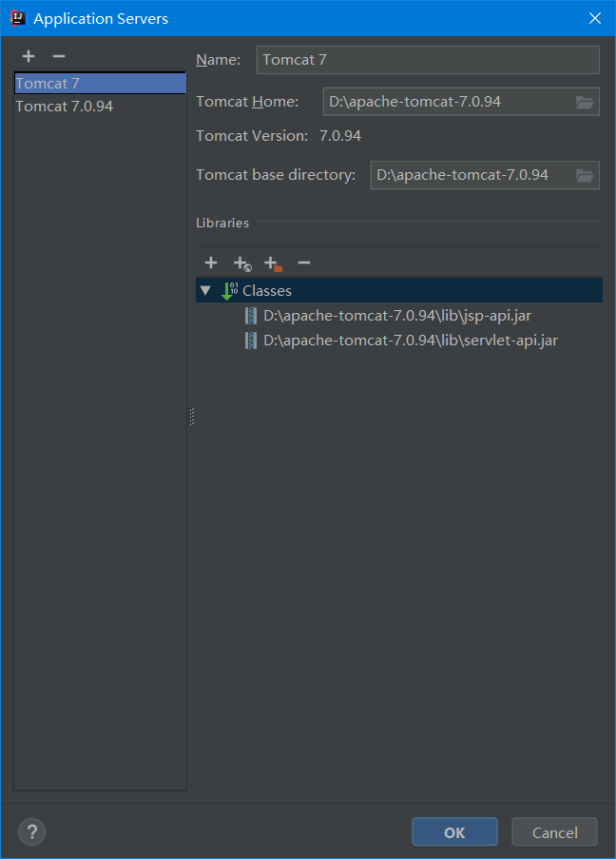This screenshot has height=859, width=616.
Task: Collapse the Classes tree node
Action: point(205,290)
